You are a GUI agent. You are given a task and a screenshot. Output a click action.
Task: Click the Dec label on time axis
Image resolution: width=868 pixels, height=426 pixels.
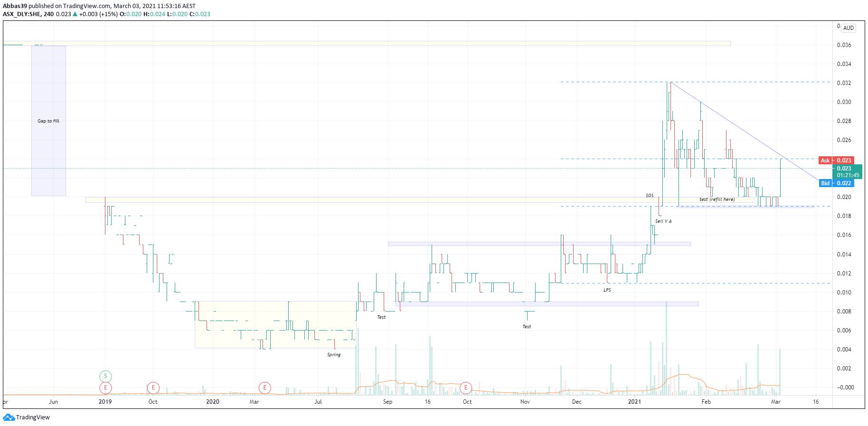[x=576, y=402]
